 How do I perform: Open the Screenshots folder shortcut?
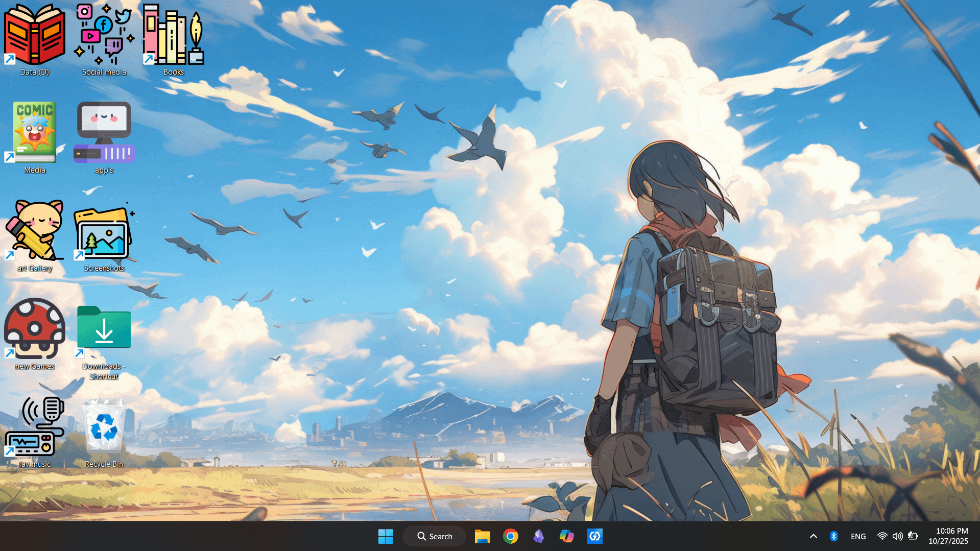coord(104,232)
